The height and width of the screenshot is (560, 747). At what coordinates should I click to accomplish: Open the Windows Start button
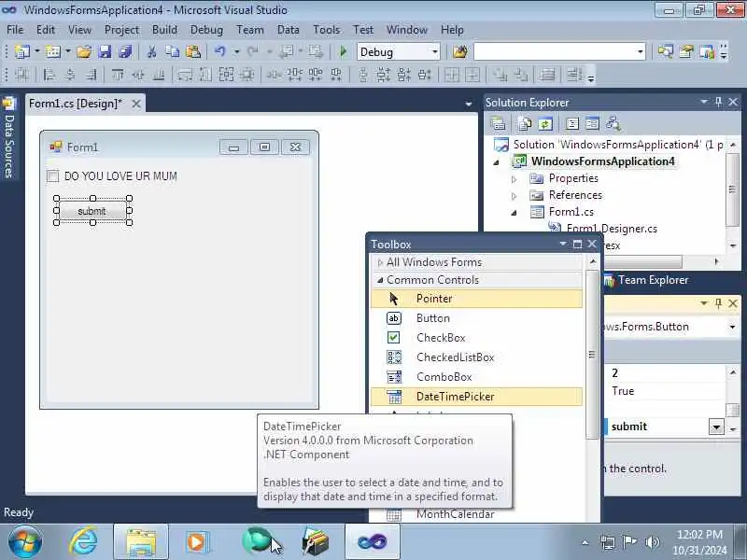click(24, 542)
